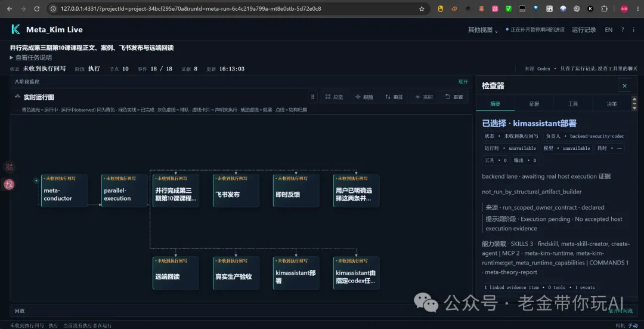Viewport: 644px width, 329px height.
Task: Open the orange octopus extension icon
Action: pos(481,8)
